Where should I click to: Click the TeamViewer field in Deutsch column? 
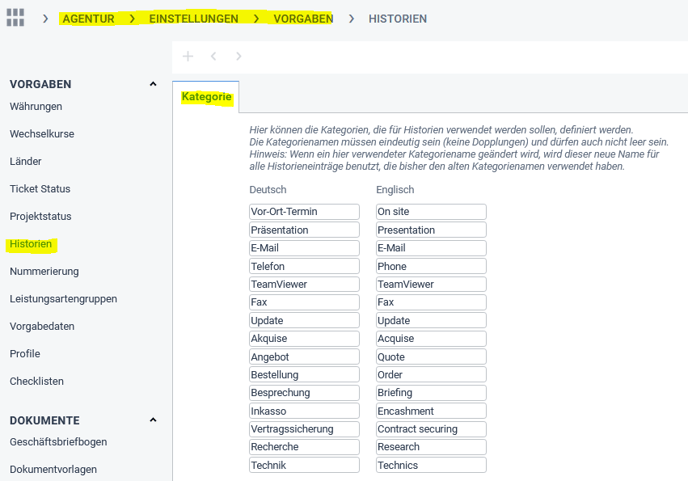304,284
